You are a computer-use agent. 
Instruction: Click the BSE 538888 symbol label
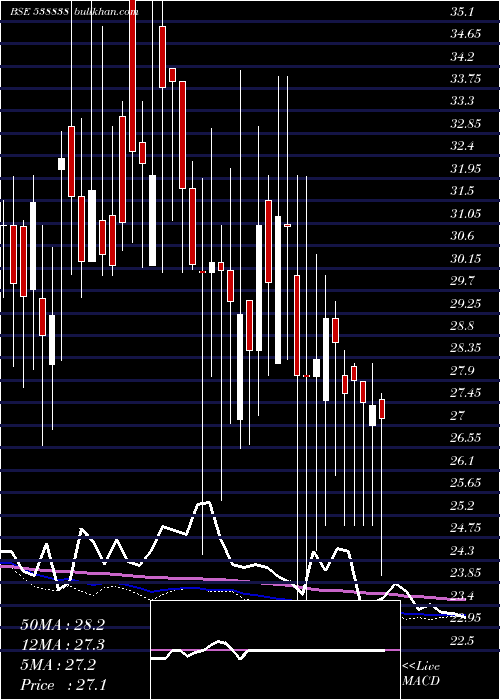pyautogui.click(x=39, y=12)
